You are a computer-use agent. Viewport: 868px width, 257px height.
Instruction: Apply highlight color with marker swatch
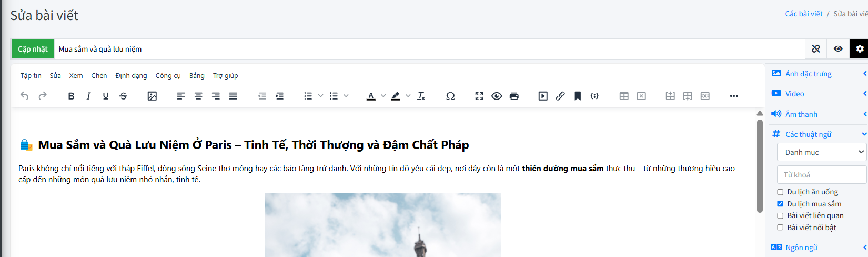(x=396, y=96)
